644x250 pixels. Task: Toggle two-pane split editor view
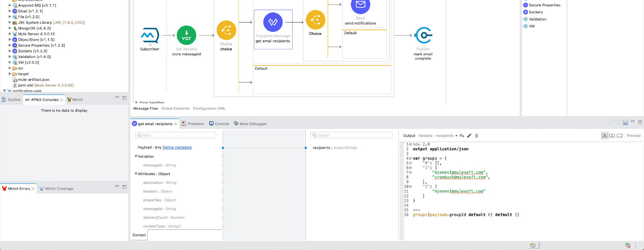coord(612,136)
